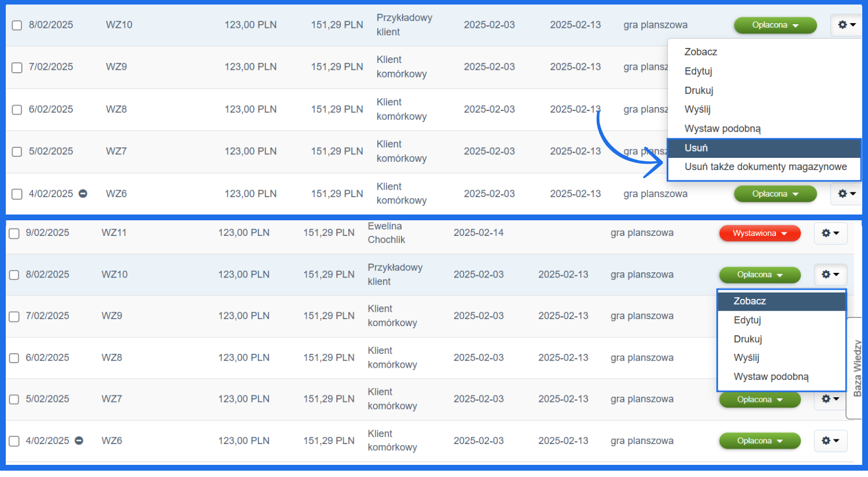
Task: Open gear menu for WZ10 in lower panel
Action: click(x=830, y=275)
